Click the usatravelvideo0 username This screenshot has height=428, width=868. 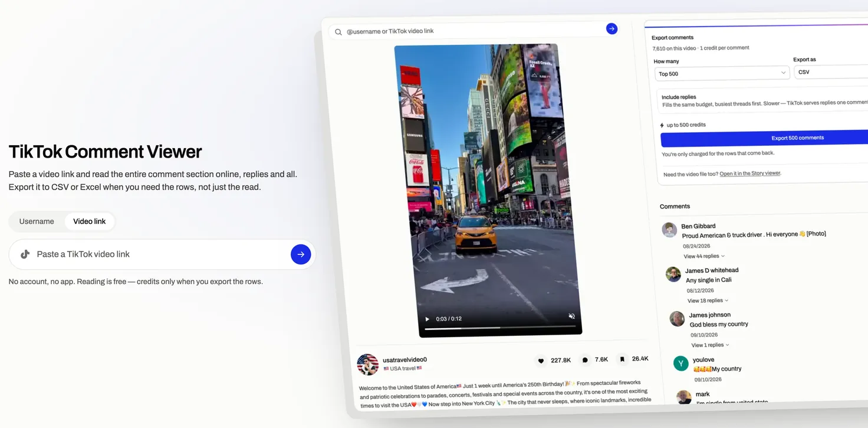pyautogui.click(x=405, y=360)
